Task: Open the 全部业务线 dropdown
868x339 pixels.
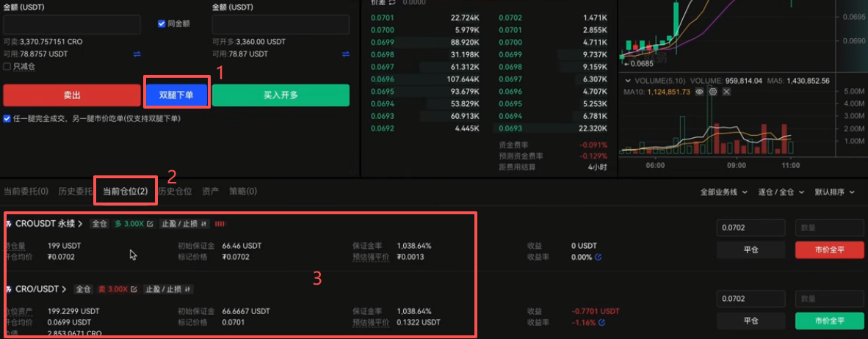Action: click(724, 192)
